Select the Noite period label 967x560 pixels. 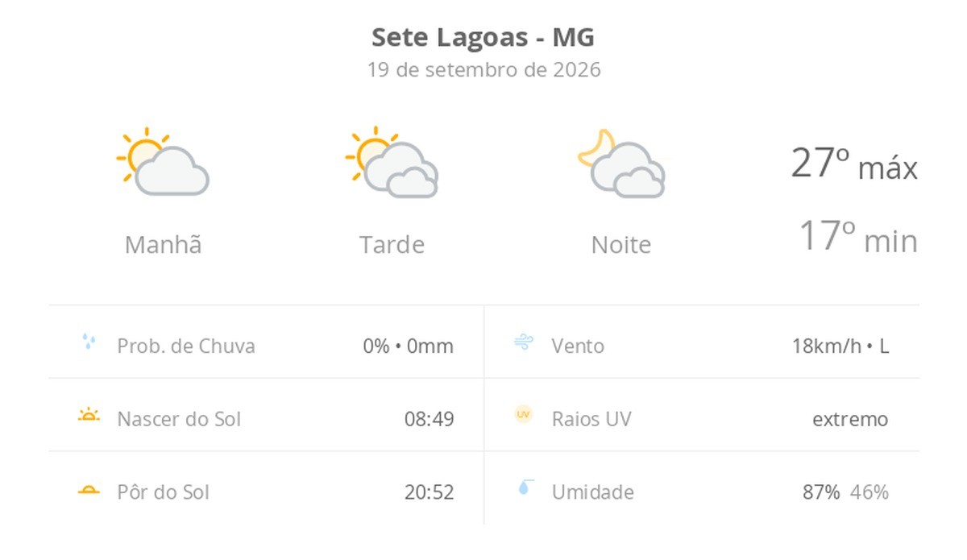click(x=620, y=244)
